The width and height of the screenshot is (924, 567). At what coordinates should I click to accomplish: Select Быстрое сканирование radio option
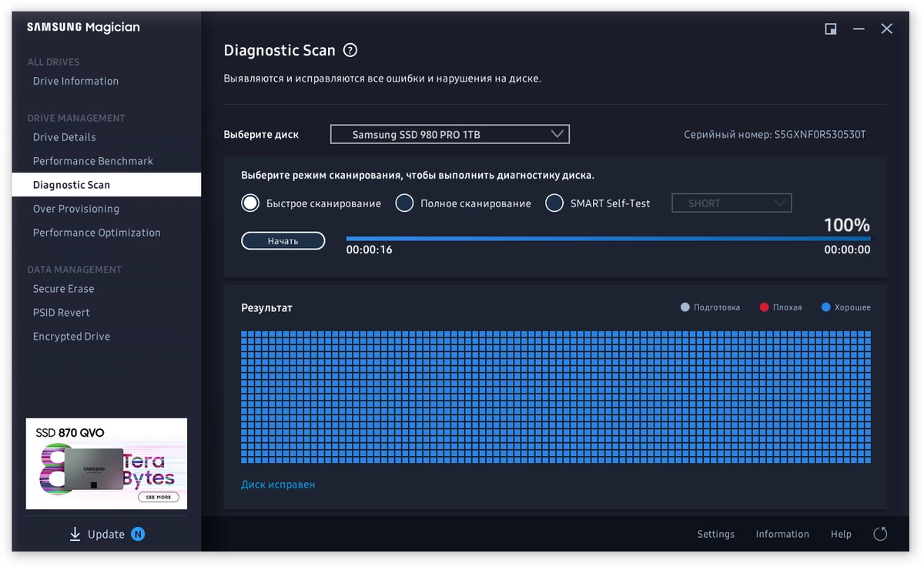(x=249, y=203)
